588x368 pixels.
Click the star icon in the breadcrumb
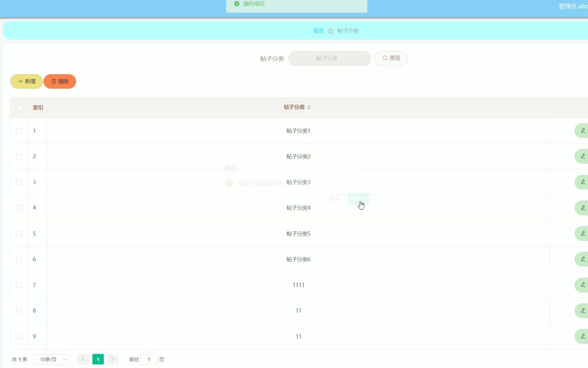(x=330, y=31)
